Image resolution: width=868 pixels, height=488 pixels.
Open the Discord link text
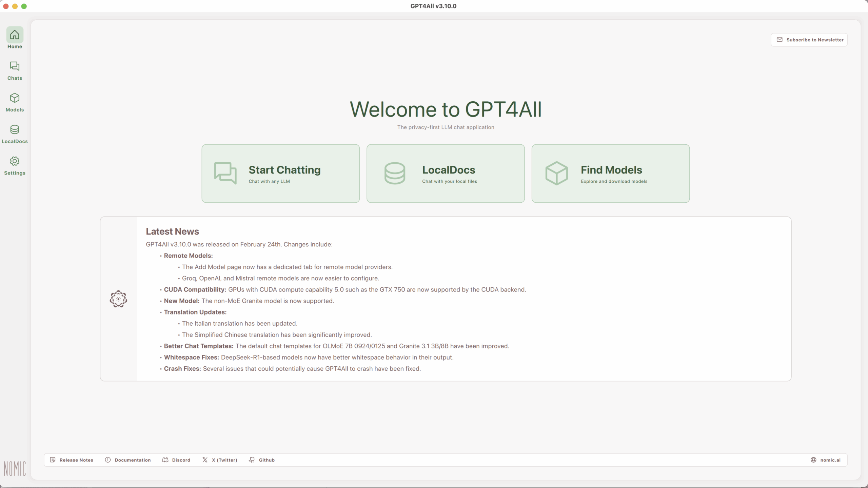[181, 460]
